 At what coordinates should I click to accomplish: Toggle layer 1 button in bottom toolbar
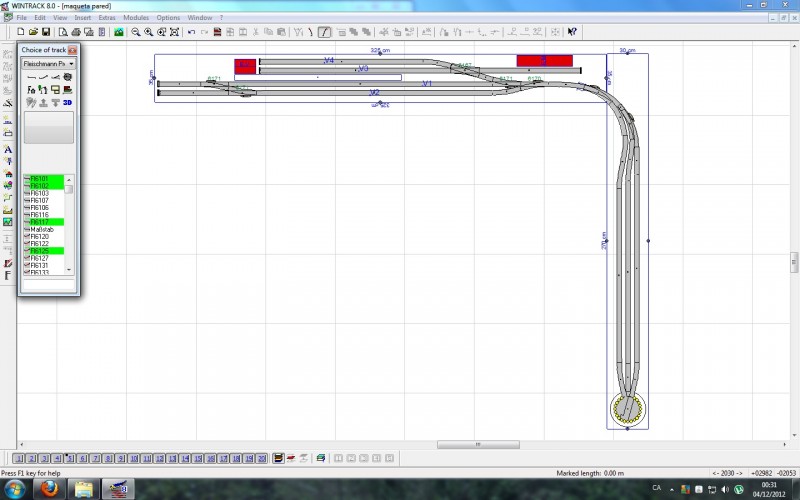click(x=18, y=458)
